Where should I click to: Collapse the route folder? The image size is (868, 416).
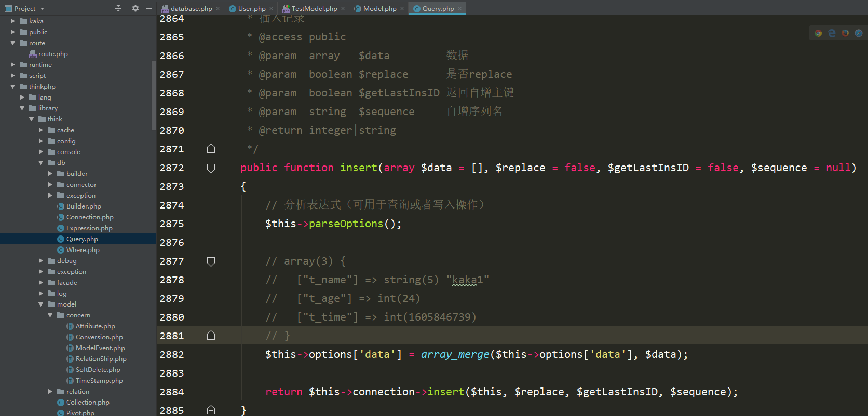13,43
